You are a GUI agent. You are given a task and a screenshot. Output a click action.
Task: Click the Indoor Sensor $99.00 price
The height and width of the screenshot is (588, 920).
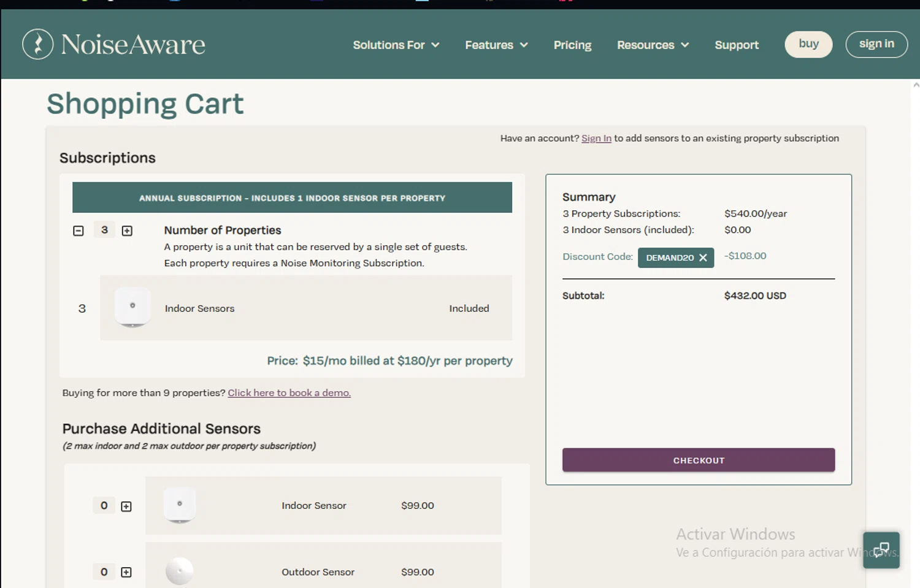(418, 506)
